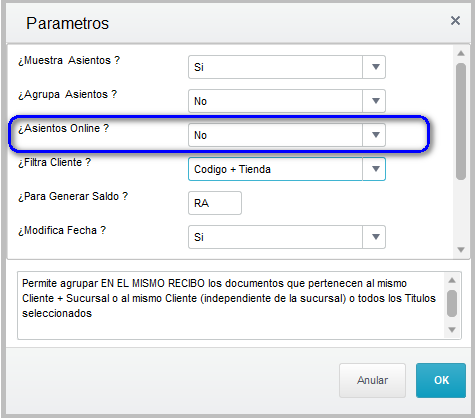Screen dimensions: 475x418
Task: Click the description box scrollbar thumb
Action: 452,303
